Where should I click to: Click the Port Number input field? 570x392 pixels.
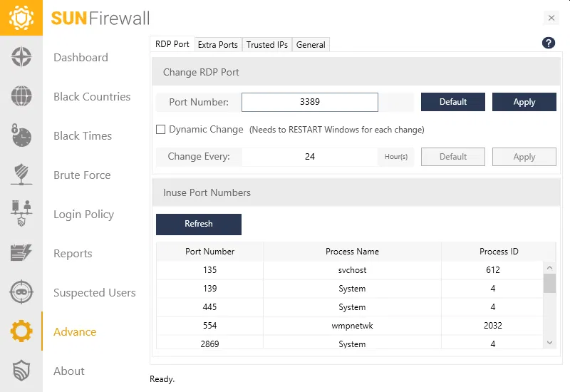point(309,102)
